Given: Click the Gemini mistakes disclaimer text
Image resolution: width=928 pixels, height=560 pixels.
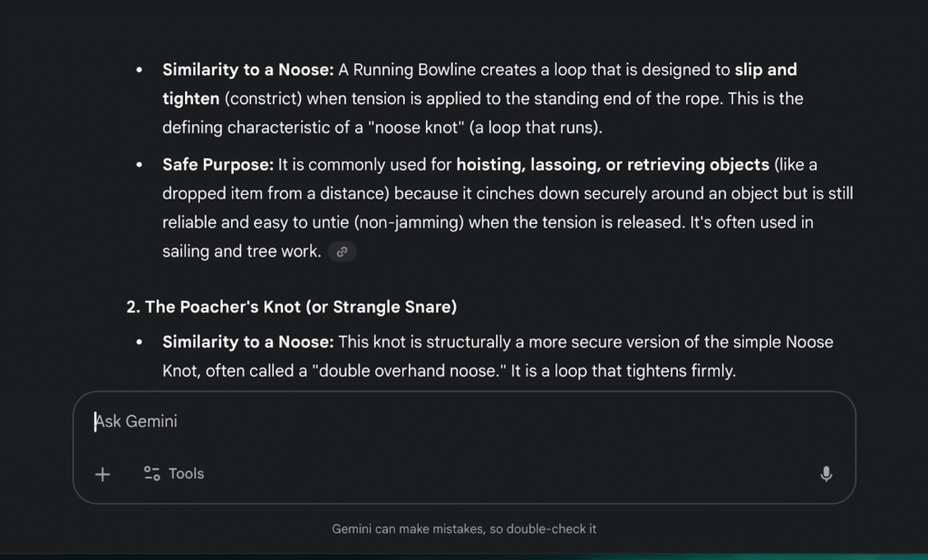Looking at the screenshot, I should click(x=464, y=529).
